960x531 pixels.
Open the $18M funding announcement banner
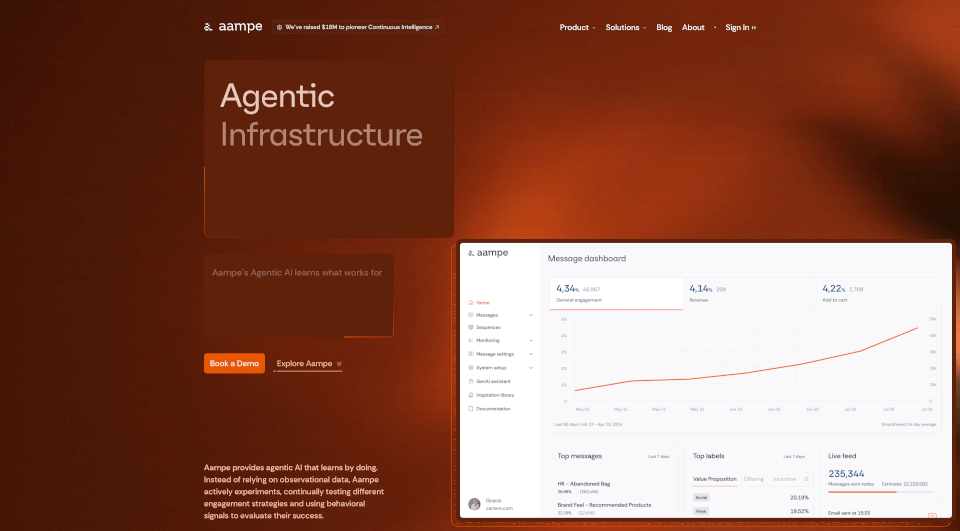coord(358,27)
